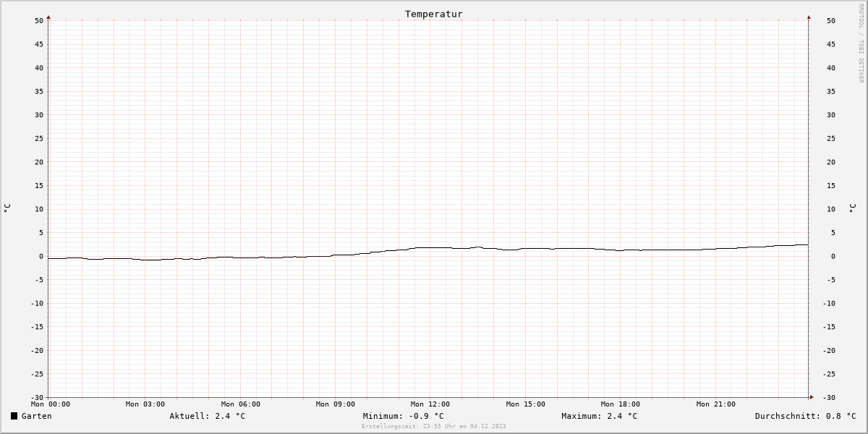
Task: Select the Maximum: 2.4 °C value
Action: point(600,416)
